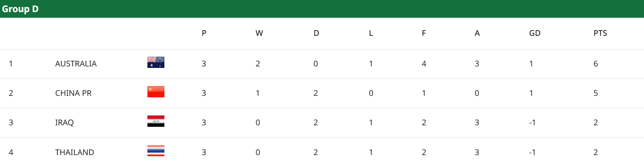Click the PTS column header
The image size is (644, 163).
(x=600, y=33)
